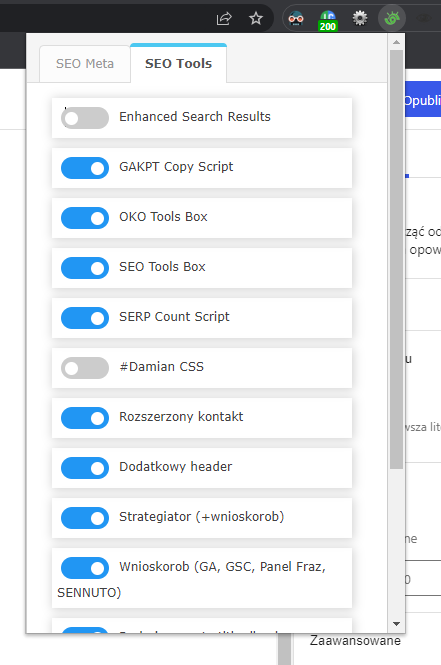441x665 pixels.
Task: Click the Enhanced Search Results label
Action: pyautogui.click(x=195, y=117)
